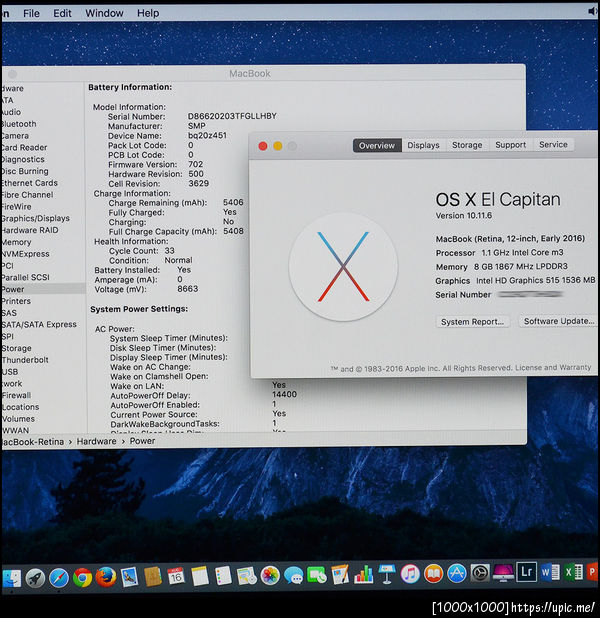
Task: Open Google Chrome from the Dock
Action: [x=82, y=578]
